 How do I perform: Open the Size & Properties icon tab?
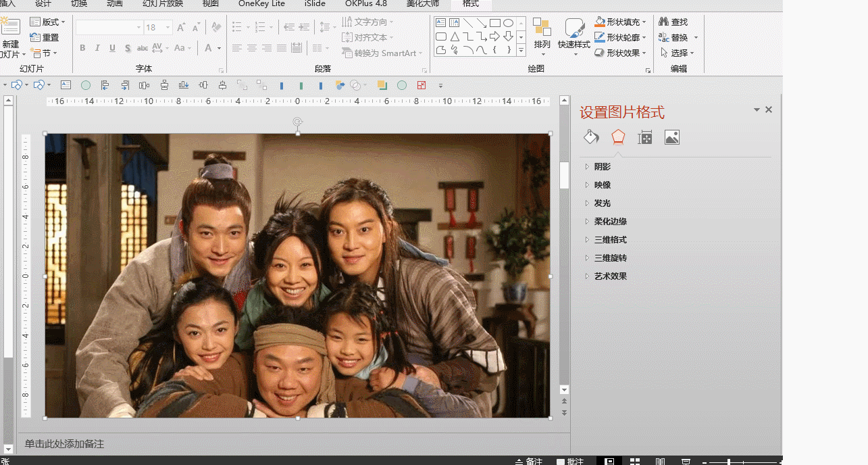click(645, 137)
